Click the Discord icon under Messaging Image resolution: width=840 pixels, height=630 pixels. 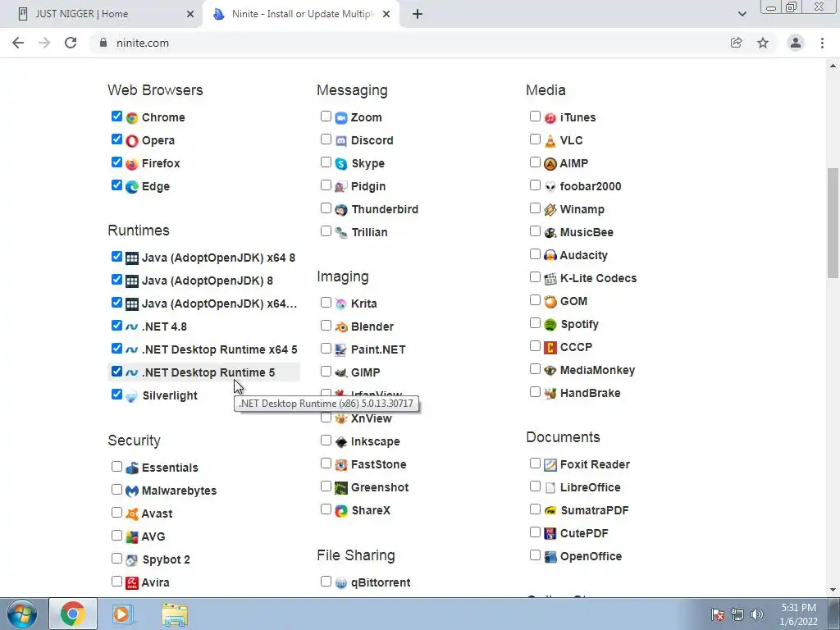point(340,140)
